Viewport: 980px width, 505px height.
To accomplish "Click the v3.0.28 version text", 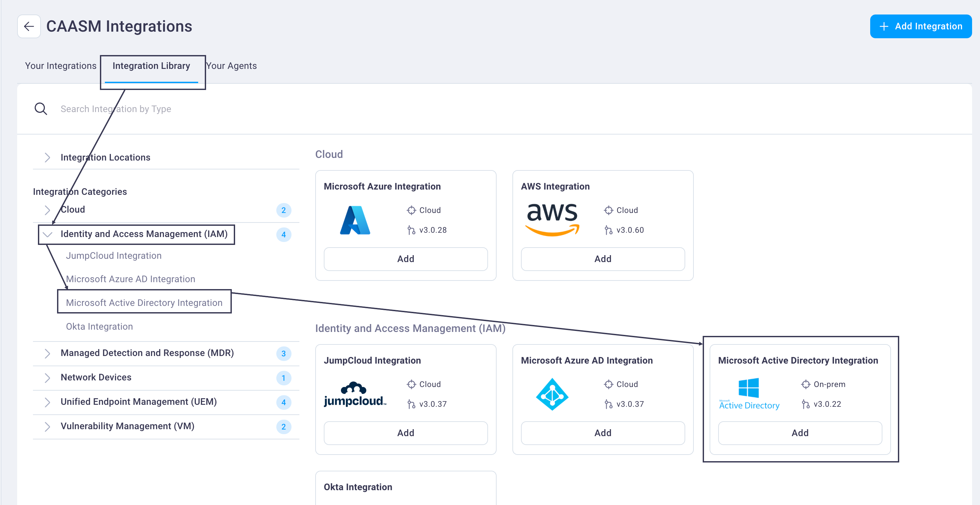I will pyautogui.click(x=433, y=230).
